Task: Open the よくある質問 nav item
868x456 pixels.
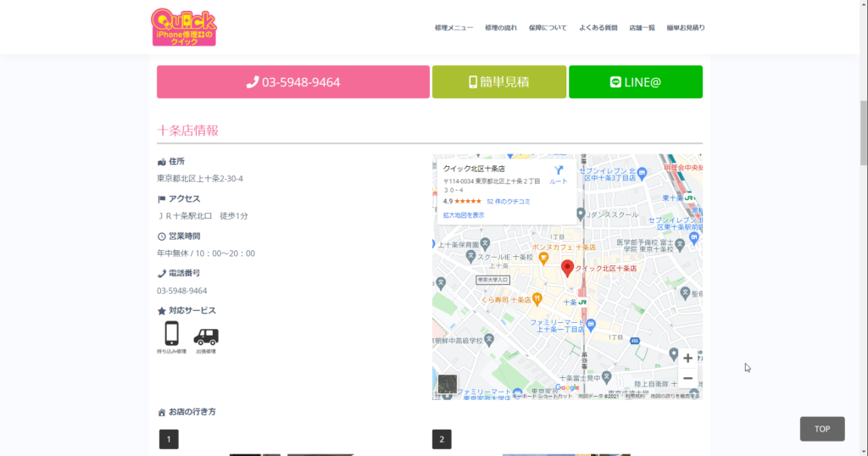Action: point(598,28)
